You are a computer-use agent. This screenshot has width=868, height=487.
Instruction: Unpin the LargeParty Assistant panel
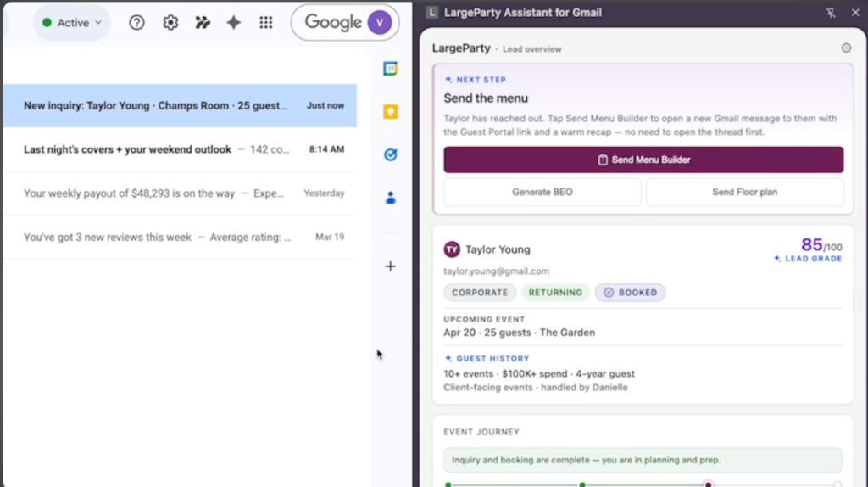click(831, 12)
